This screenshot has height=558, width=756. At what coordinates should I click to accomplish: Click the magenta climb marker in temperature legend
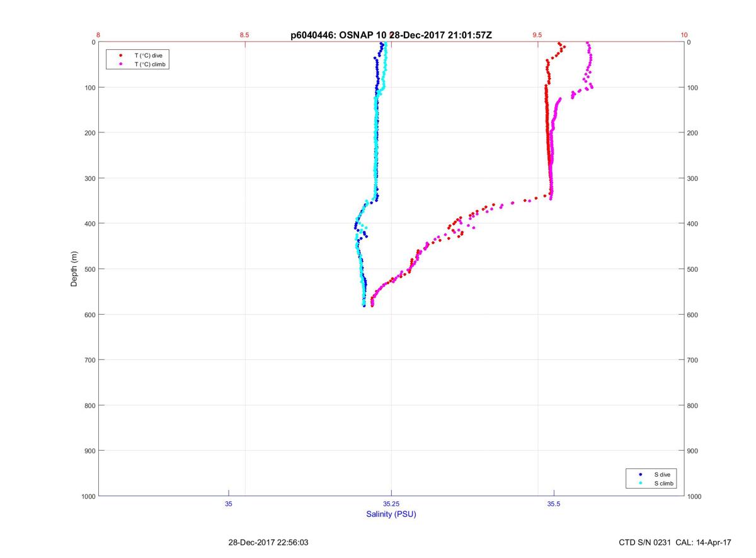[120, 64]
